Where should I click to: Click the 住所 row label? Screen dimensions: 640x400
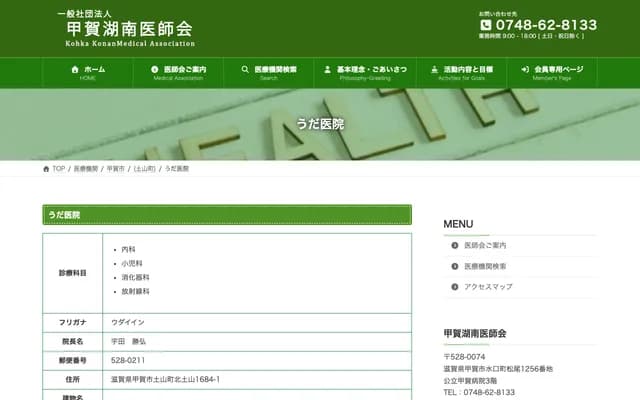coord(73,379)
